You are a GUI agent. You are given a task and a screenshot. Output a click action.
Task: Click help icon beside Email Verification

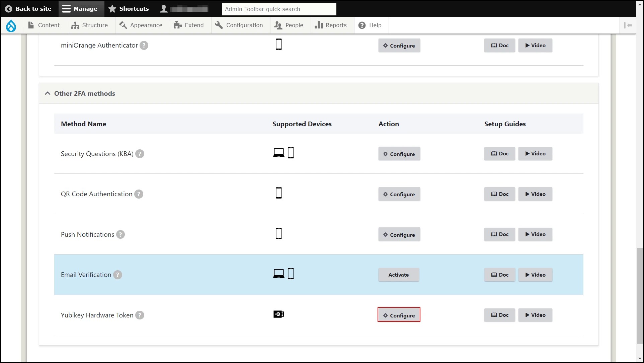click(x=117, y=275)
